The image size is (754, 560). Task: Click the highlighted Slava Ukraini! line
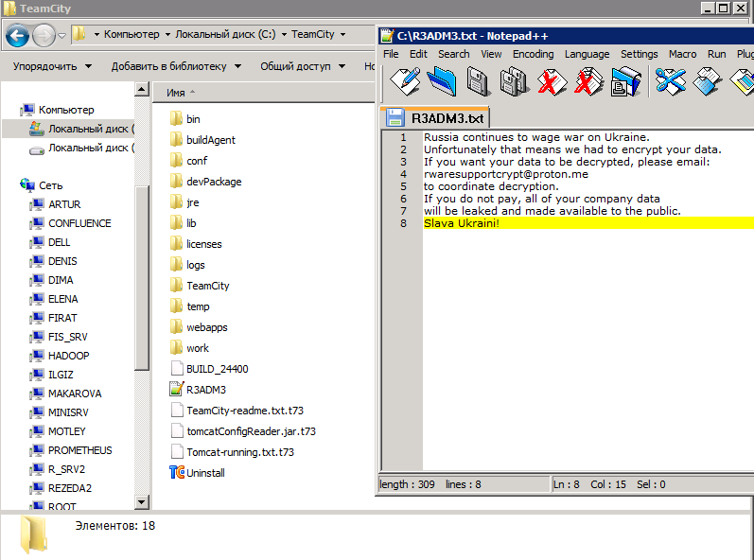click(588, 223)
